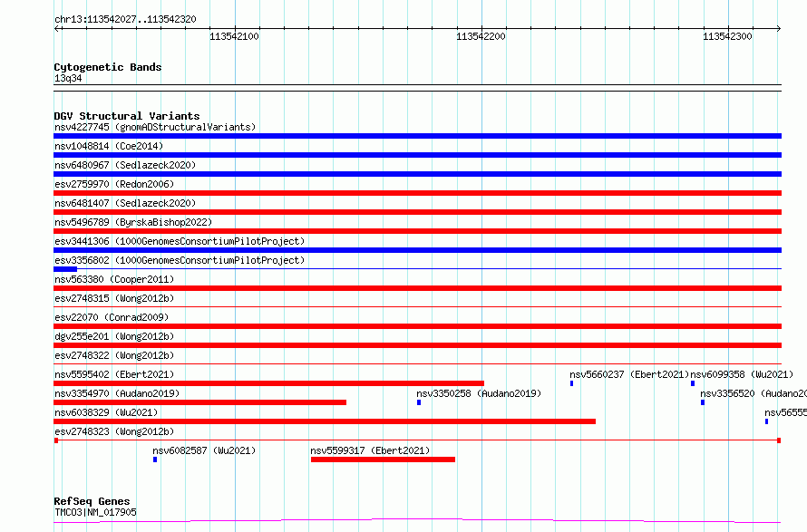Click the nsv6038329 (Wu2021) label
Screen dimensions: 807x532
(106, 412)
